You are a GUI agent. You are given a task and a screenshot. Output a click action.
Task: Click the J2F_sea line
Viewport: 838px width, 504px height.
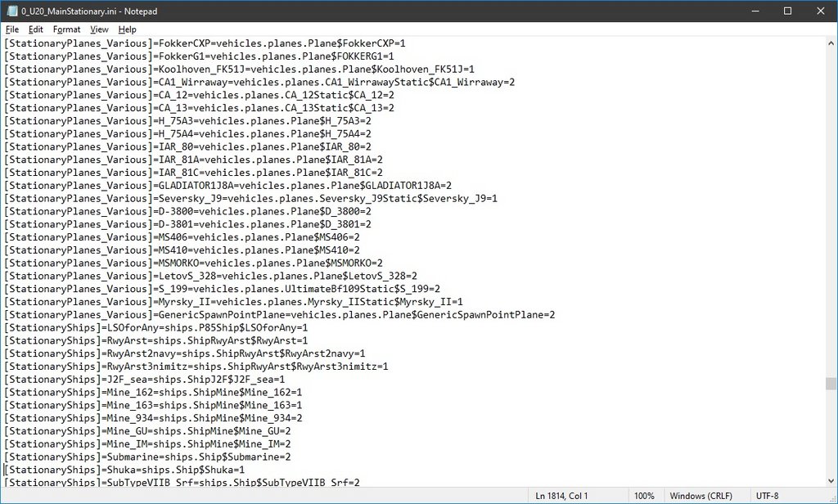point(145,379)
